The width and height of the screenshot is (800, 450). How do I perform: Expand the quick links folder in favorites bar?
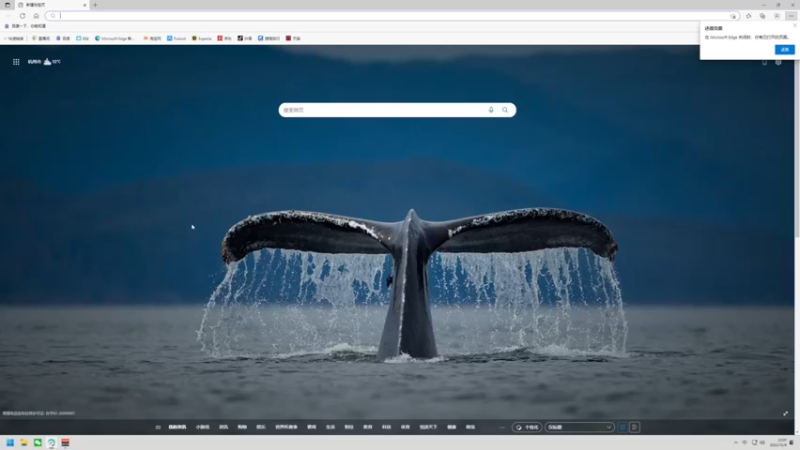click(x=14, y=38)
